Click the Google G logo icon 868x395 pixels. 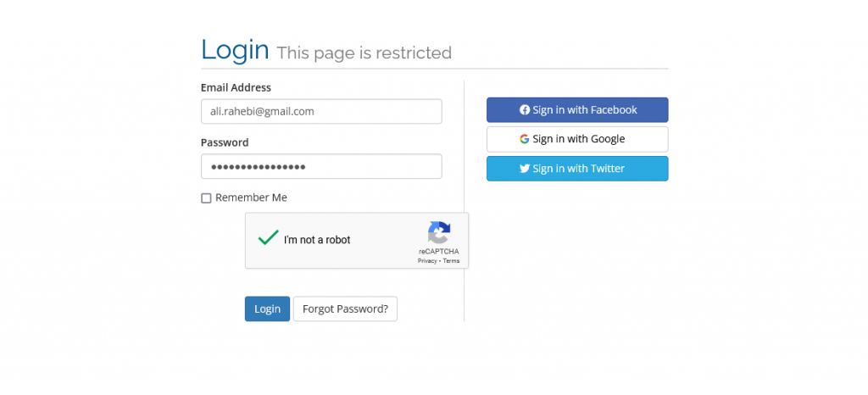(x=525, y=139)
